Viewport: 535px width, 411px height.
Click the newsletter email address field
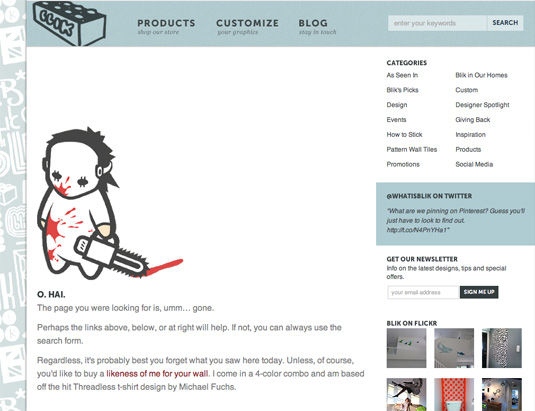tap(423, 292)
